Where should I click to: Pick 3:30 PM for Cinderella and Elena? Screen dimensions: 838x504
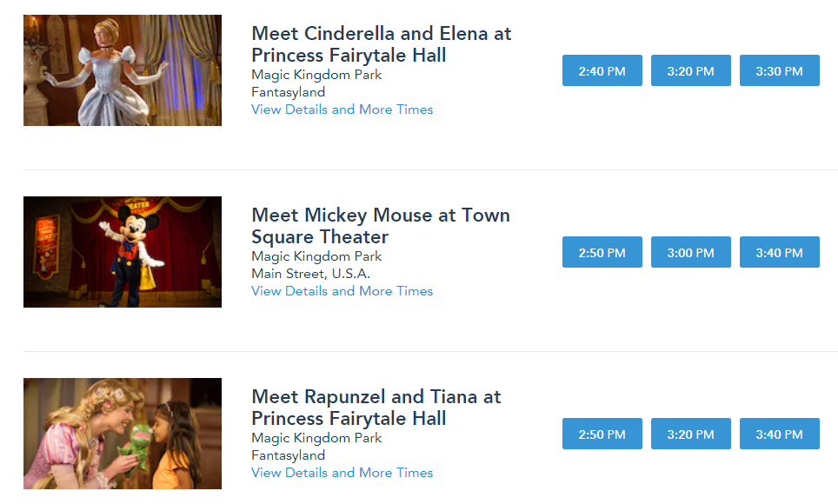780,70
